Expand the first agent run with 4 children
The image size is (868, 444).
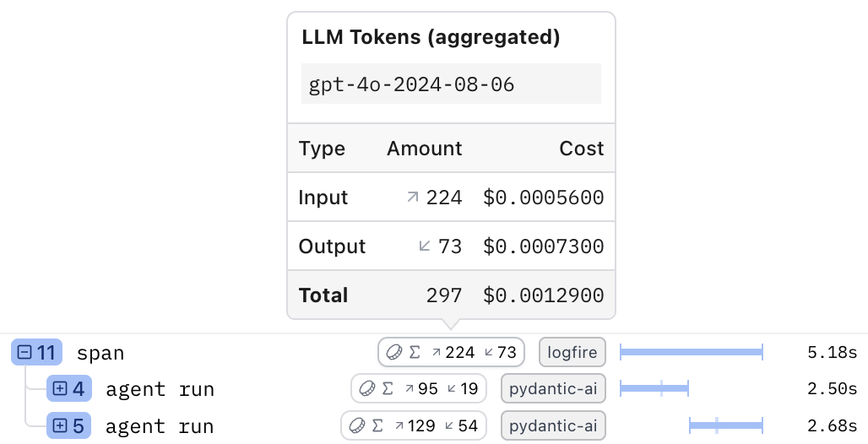[60, 389]
